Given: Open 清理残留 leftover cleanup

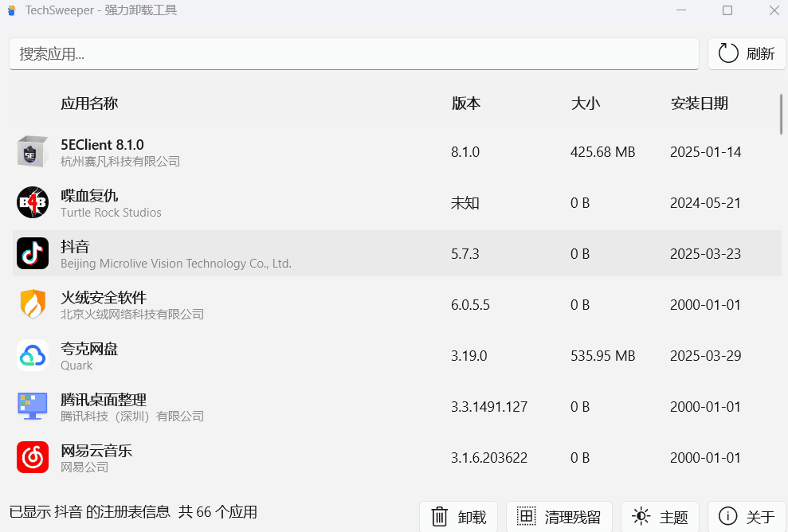Looking at the screenshot, I should pyautogui.click(x=559, y=516).
